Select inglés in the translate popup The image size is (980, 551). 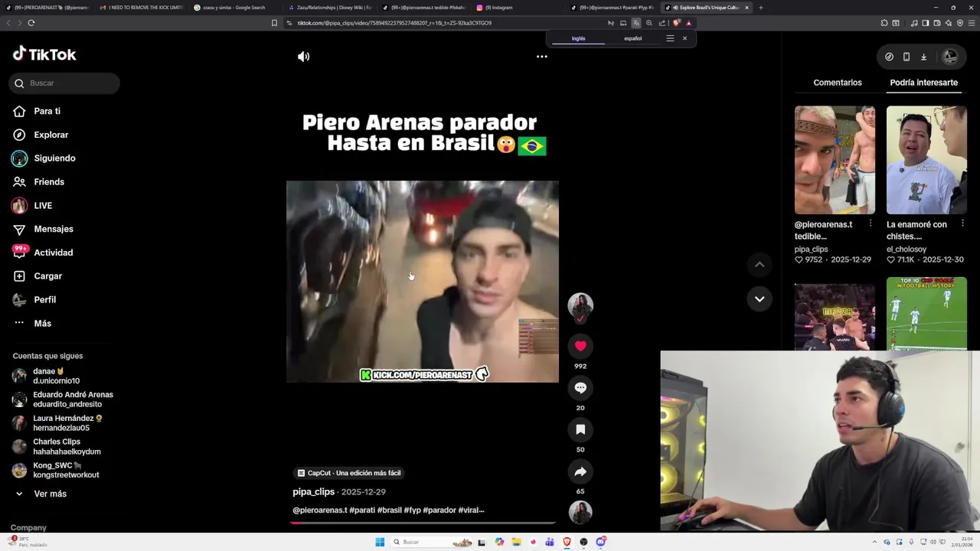click(x=579, y=38)
